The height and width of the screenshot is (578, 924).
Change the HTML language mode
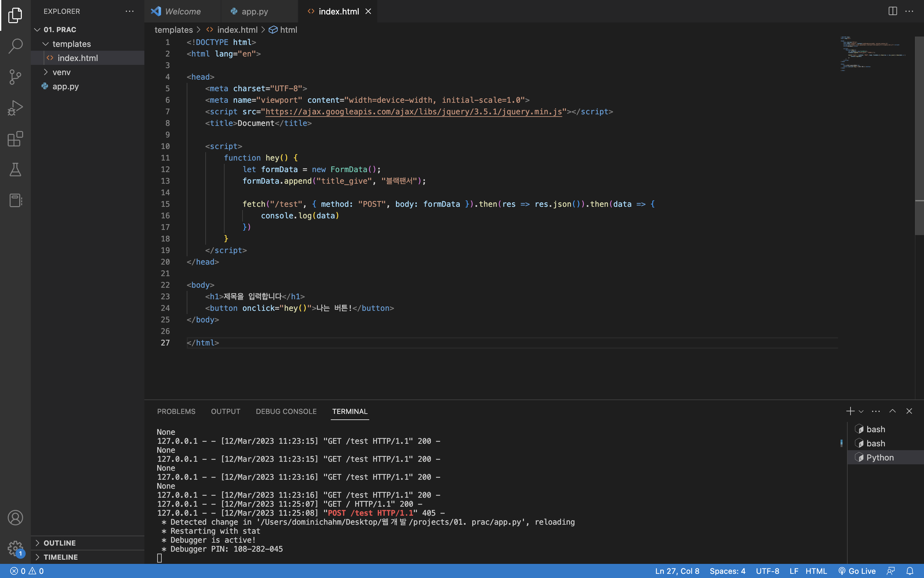coord(816,571)
